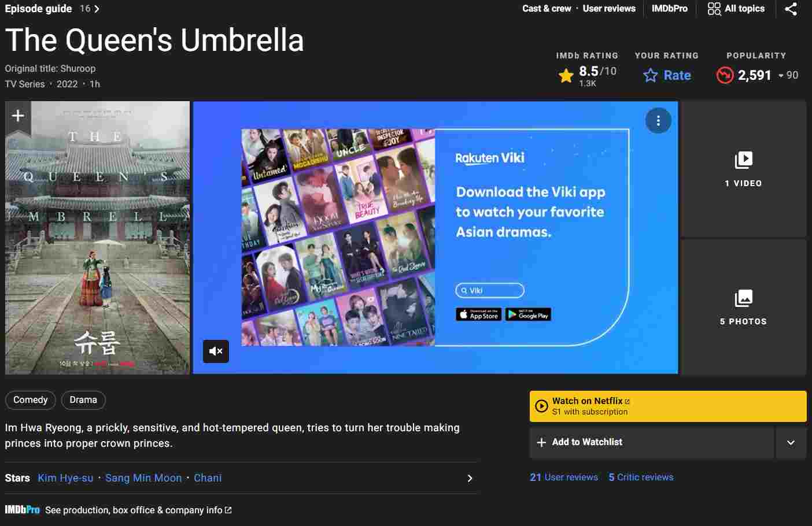Select the Comedy genre chip

point(31,400)
